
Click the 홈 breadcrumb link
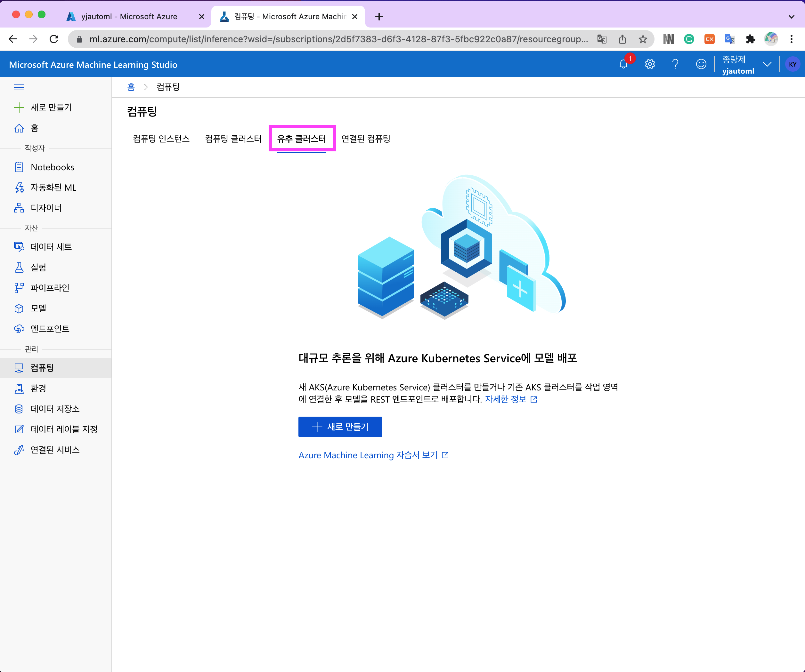pos(131,87)
